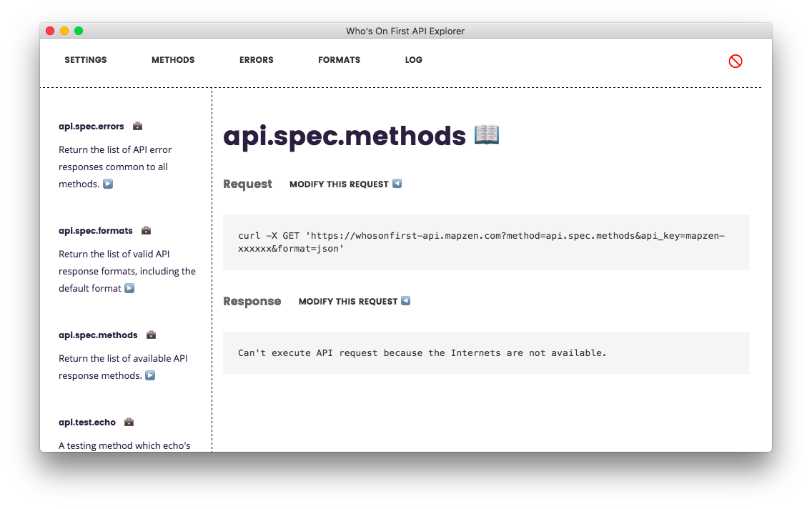This screenshot has width=812, height=509.
Task: Switch to the Methods section
Action: 173,60
